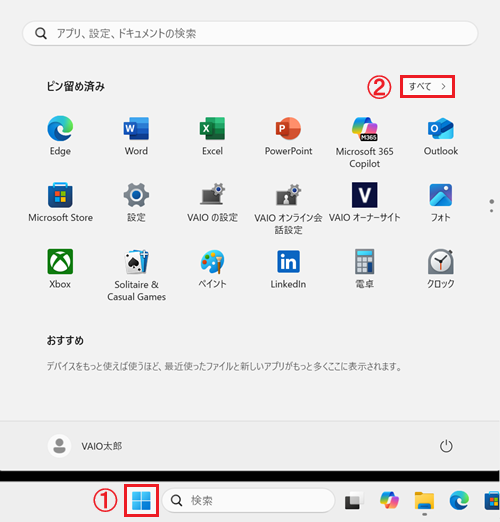
Task: Show all apps via すべて button
Action: coord(427,87)
